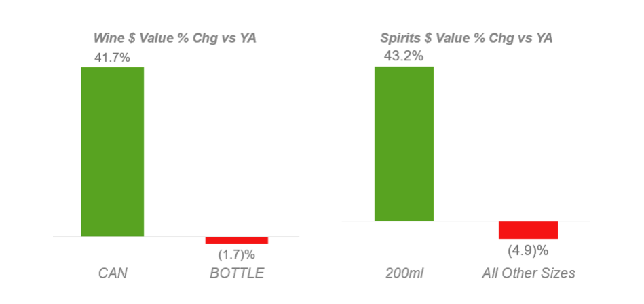This screenshot has width=644, height=304.
Task: Click the 43.2% data label
Action: pyautogui.click(x=404, y=56)
